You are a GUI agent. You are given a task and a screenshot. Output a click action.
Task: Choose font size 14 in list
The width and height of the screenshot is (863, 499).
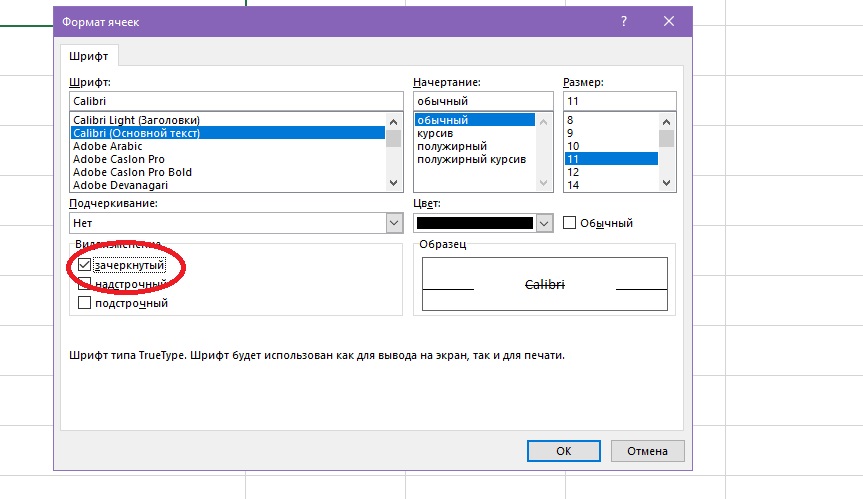point(573,185)
